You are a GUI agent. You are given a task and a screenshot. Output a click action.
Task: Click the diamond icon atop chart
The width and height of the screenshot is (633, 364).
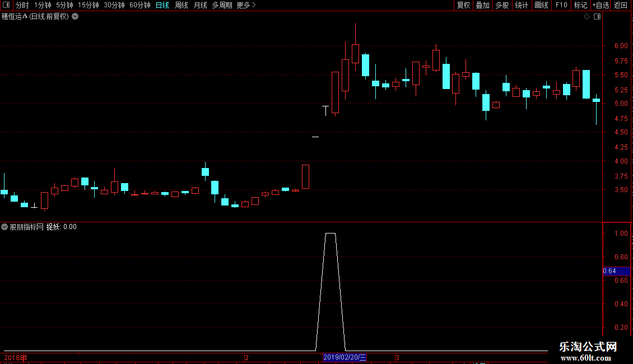587,17
